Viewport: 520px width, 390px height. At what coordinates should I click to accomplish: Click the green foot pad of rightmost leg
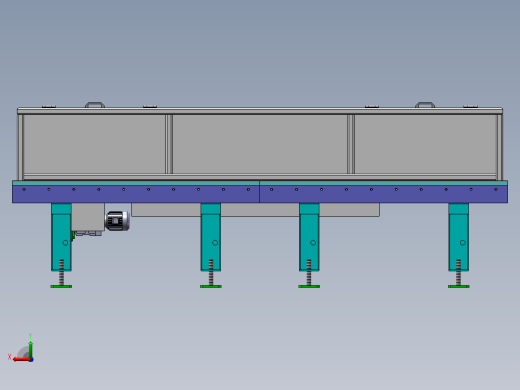[459, 286]
